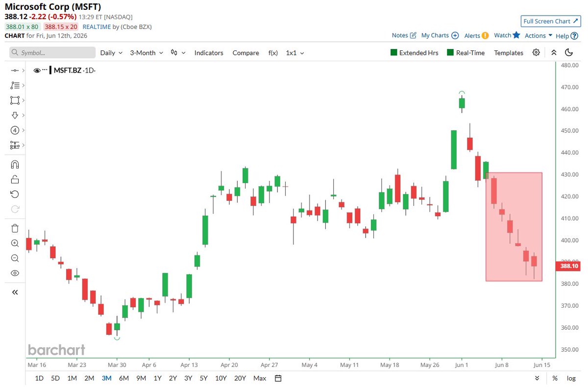
Task: Select the 5D range tab
Action: [55, 378]
